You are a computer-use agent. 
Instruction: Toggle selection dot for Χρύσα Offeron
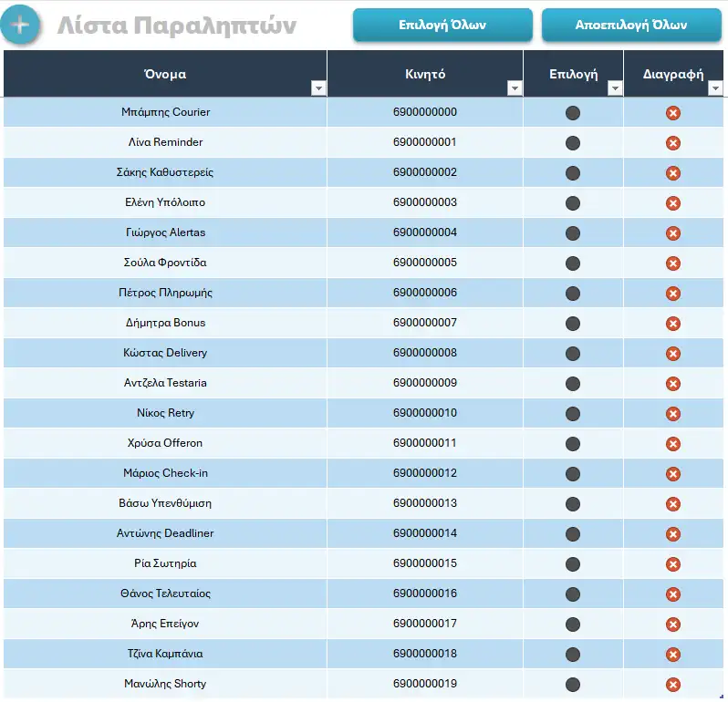[573, 444]
